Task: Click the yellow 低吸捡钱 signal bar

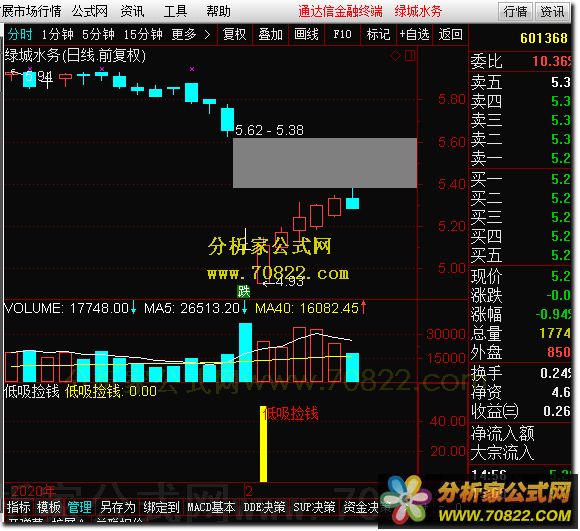Action: 263,444
